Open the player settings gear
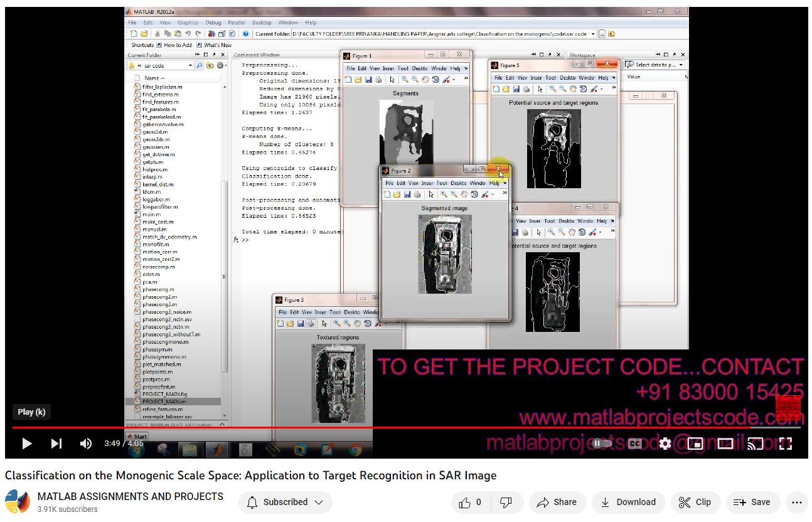812x522 pixels. pos(665,444)
